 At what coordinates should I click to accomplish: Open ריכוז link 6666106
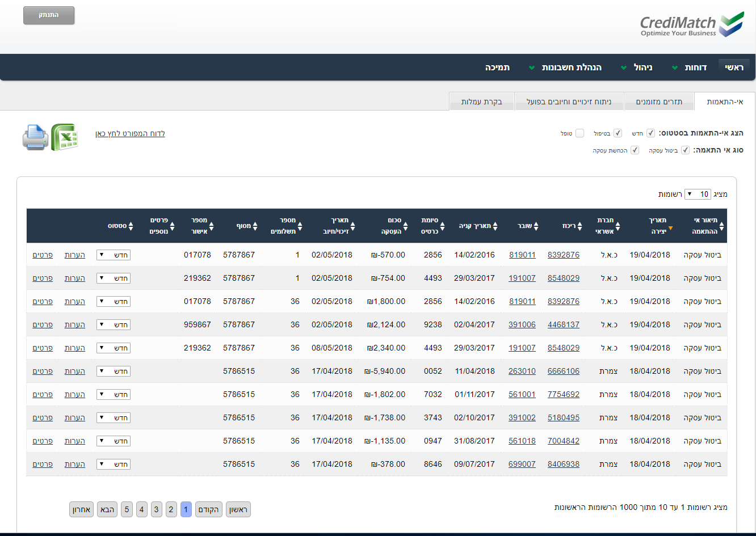[x=564, y=371]
